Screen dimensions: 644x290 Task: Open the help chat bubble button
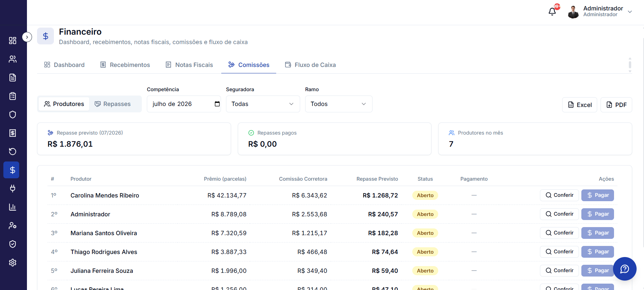625,269
